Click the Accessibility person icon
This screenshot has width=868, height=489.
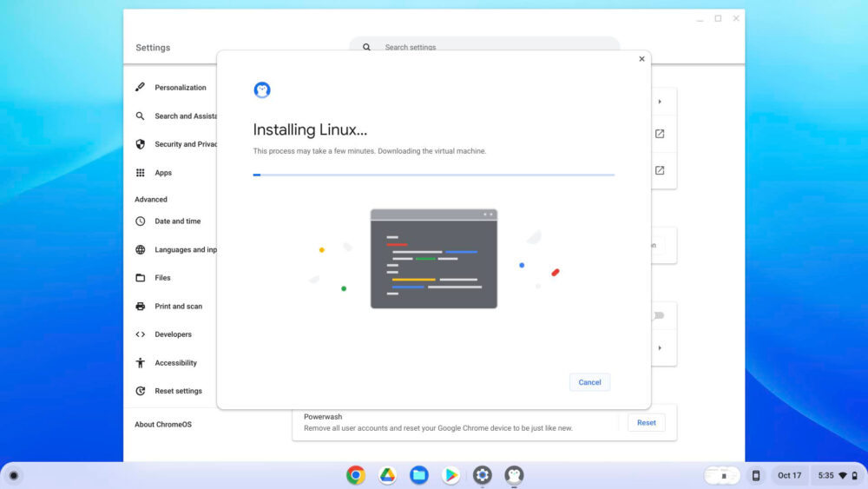pos(140,363)
